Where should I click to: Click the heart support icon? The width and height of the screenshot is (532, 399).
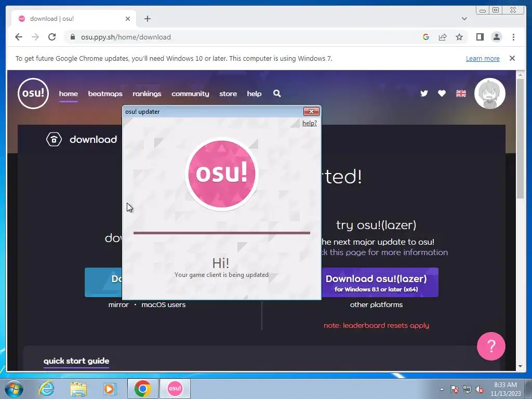(442, 94)
